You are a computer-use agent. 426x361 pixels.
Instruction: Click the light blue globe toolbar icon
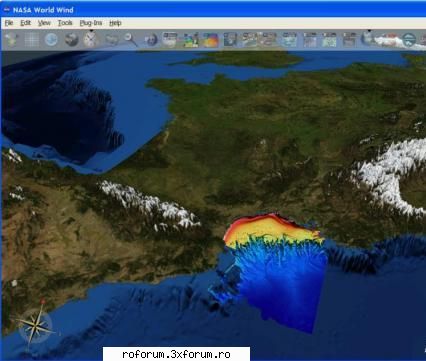tap(51, 40)
